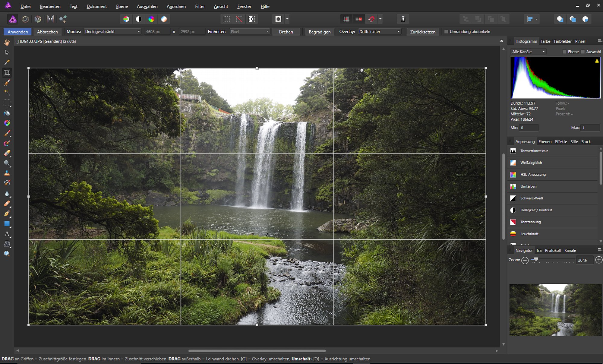
Task: Click zoom-in plus icon in Navigator
Action: 599,260
